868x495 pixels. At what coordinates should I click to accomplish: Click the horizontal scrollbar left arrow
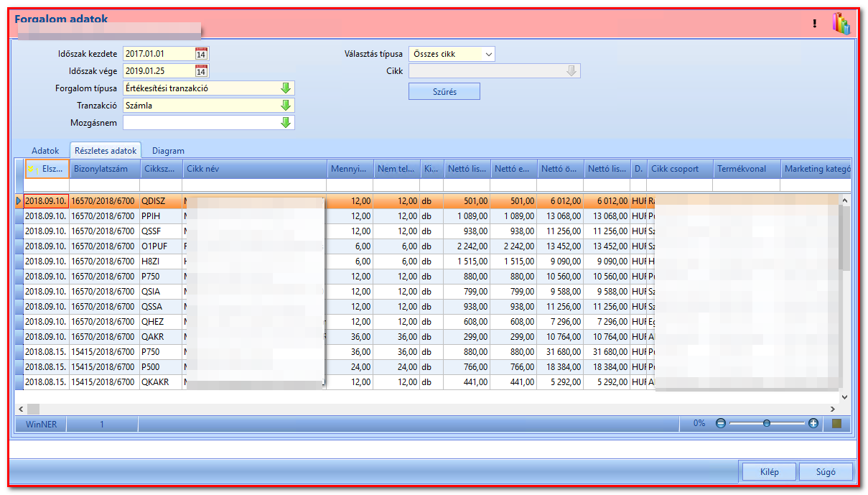pyautogui.click(x=19, y=409)
